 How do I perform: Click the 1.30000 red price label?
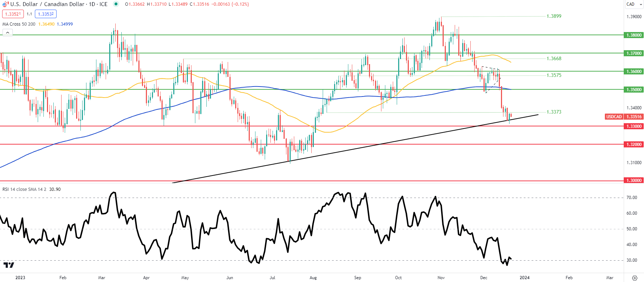point(634,181)
